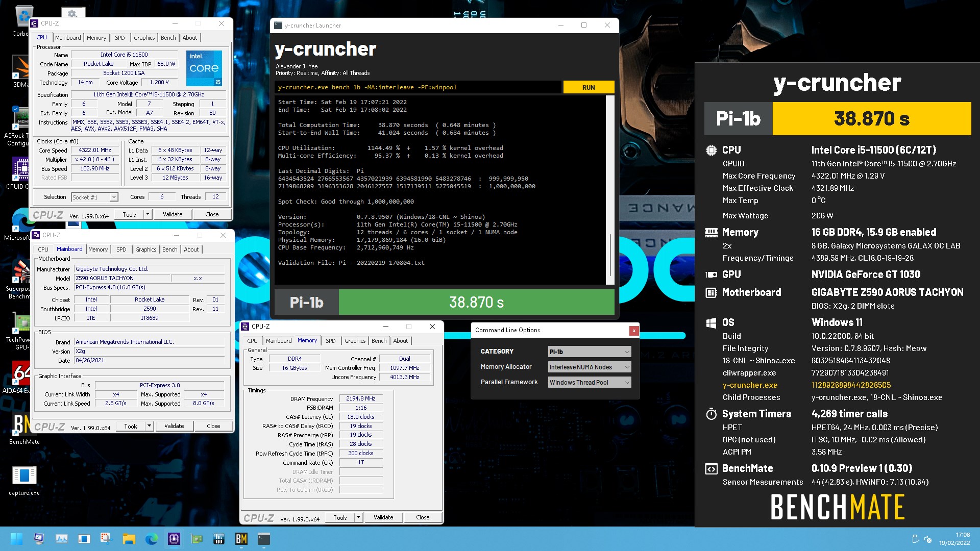This screenshot has height=551, width=980.
Task: Open the 3DMark desktop shortcut
Action: (20, 71)
